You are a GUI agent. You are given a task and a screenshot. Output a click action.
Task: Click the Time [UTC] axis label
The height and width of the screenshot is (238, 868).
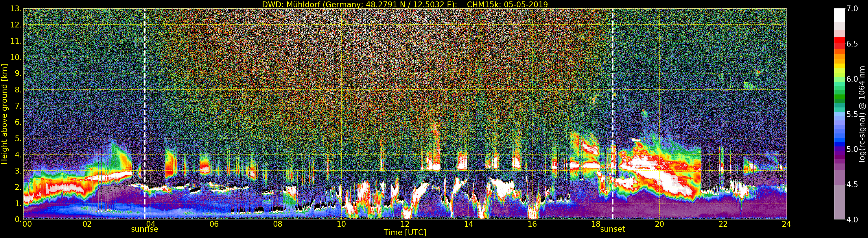pos(405,233)
